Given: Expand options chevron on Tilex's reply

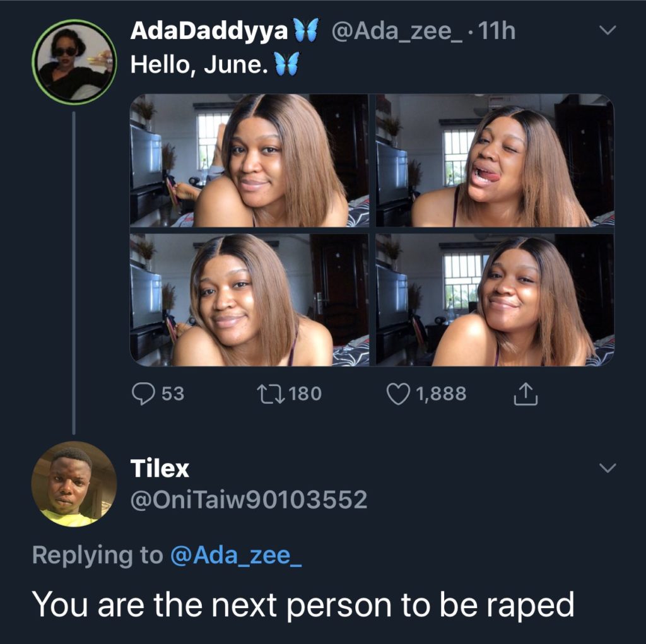Looking at the screenshot, I should coord(608,467).
